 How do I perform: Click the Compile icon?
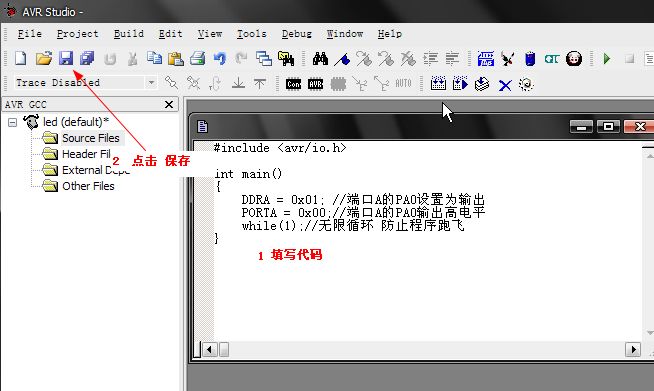pyautogui.click(x=482, y=84)
